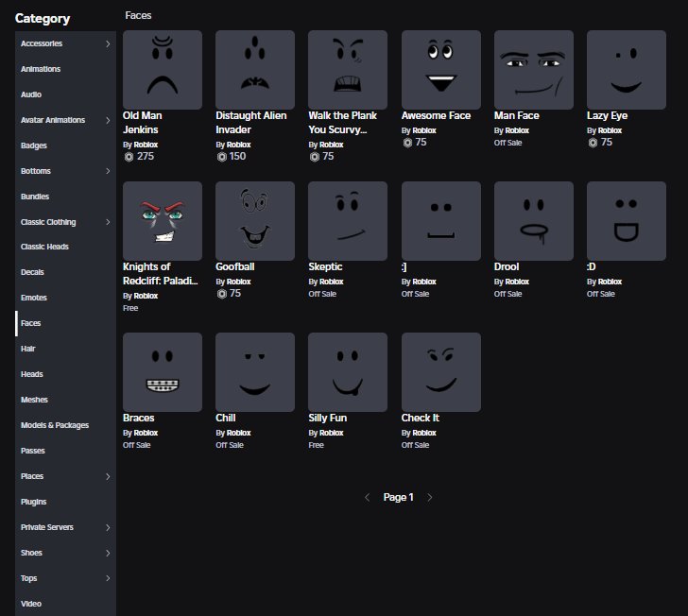Click the Roblox creator link under Man Face
The height and width of the screenshot is (616, 688).
(x=517, y=130)
